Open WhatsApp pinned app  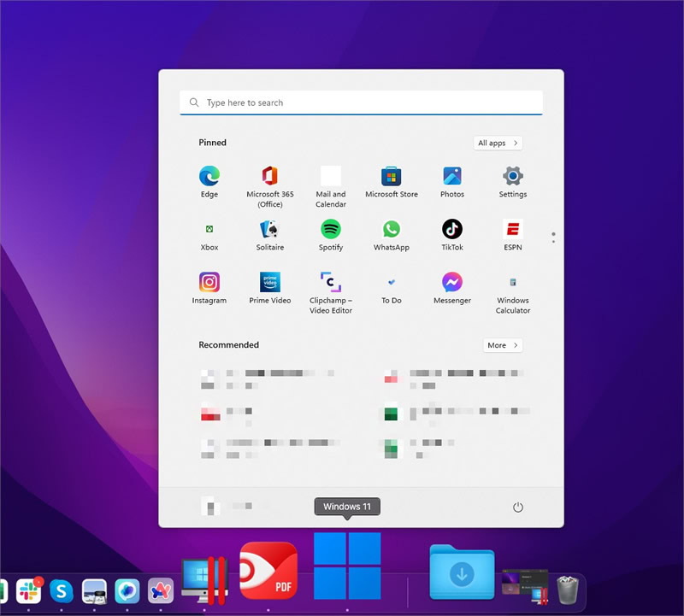coord(392,229)
